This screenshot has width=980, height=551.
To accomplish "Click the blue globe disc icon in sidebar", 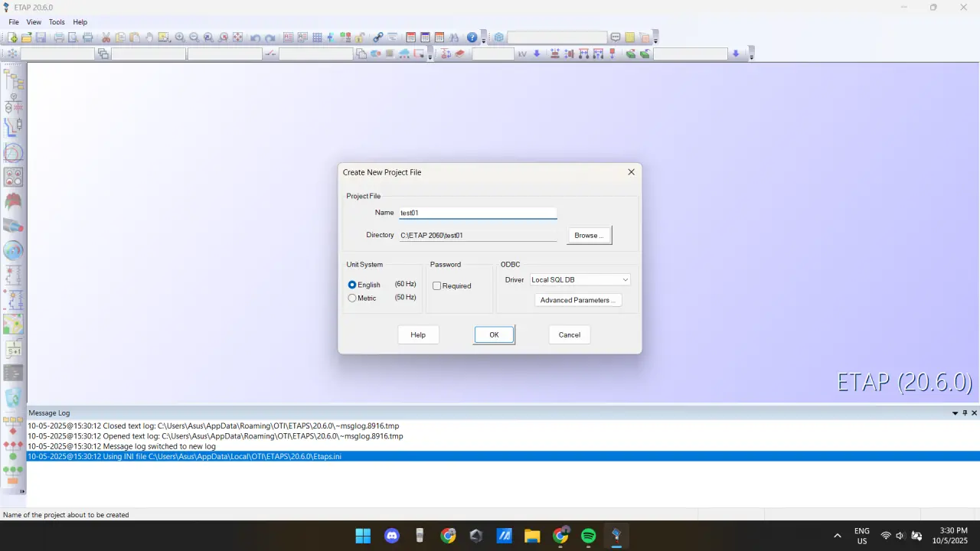I will point(13,250).
